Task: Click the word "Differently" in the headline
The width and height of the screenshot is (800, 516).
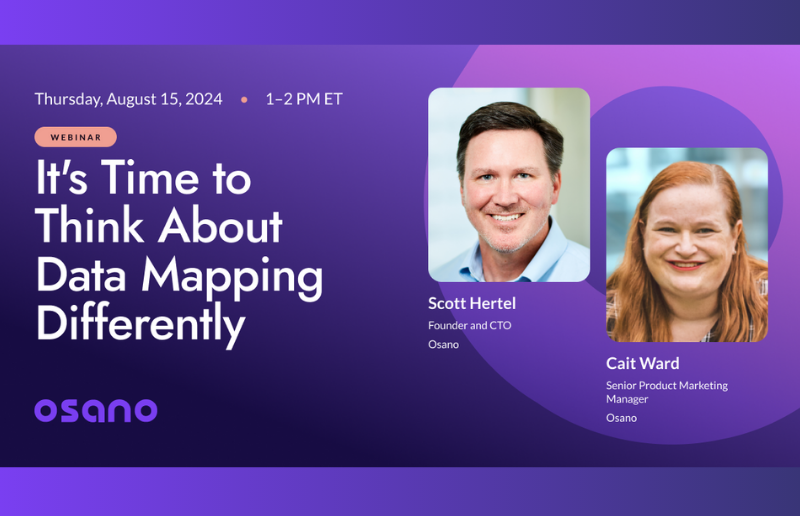Action: [x=140, y=323]
